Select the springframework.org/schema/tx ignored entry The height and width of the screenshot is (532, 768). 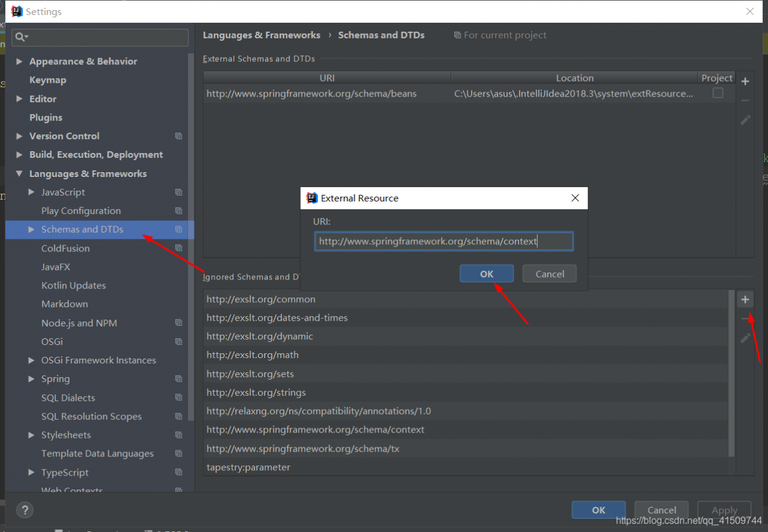pyautogui.click(x=466, y=449)
